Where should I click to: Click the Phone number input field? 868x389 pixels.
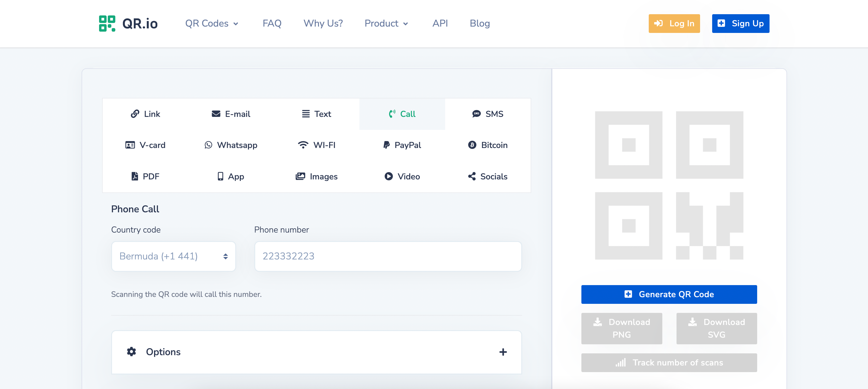click(388, 256)
